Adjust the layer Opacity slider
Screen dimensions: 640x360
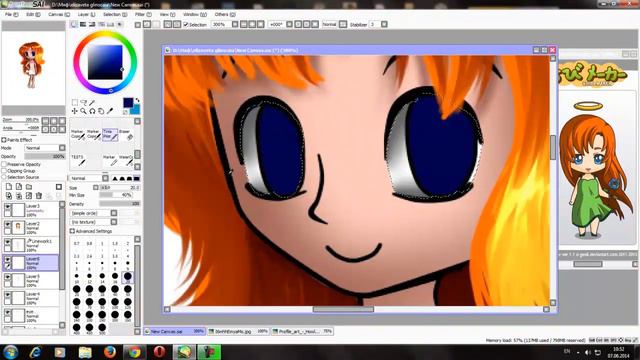[x=45, y=156]
